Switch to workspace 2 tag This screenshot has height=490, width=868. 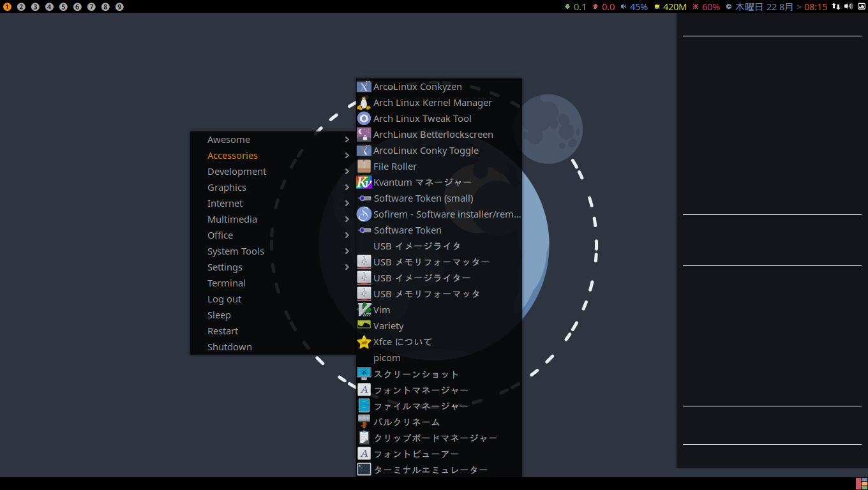coord(21,7)
